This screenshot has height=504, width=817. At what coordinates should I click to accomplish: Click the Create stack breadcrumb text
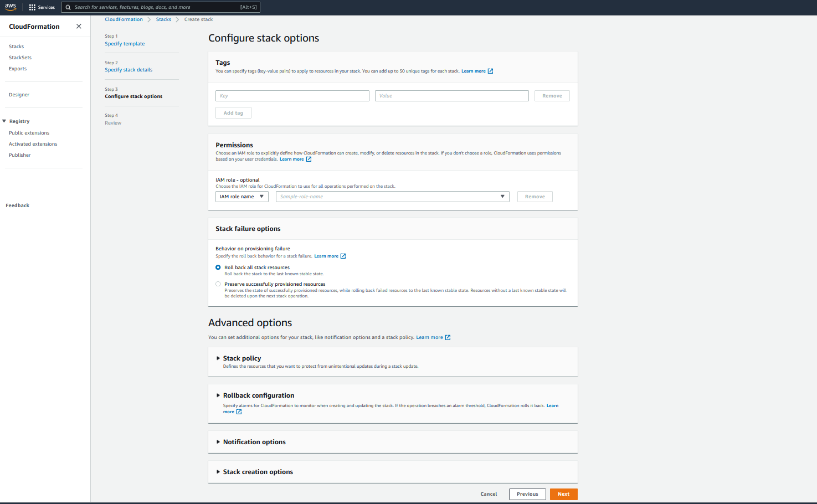pyautogui.click(x=198, y=19)
